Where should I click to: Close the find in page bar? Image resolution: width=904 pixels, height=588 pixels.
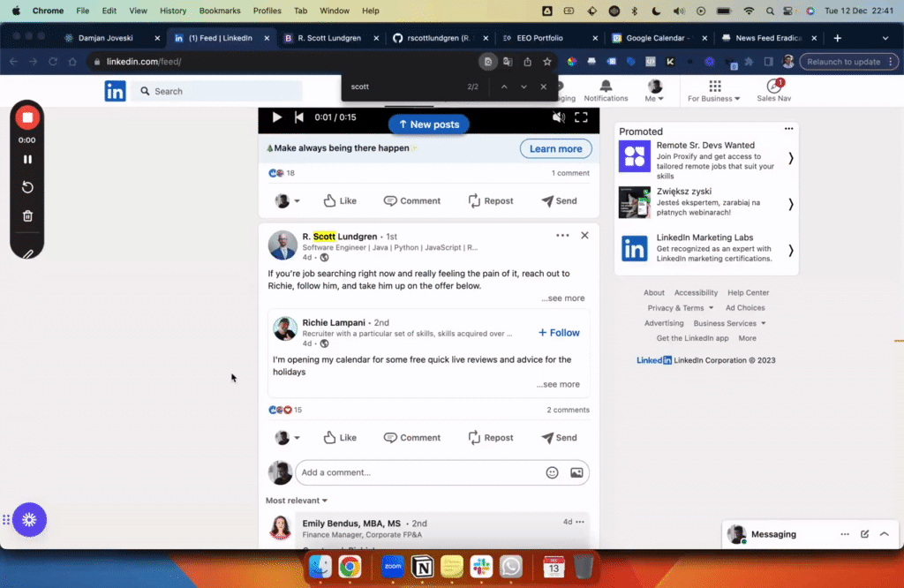click(543, 87)
